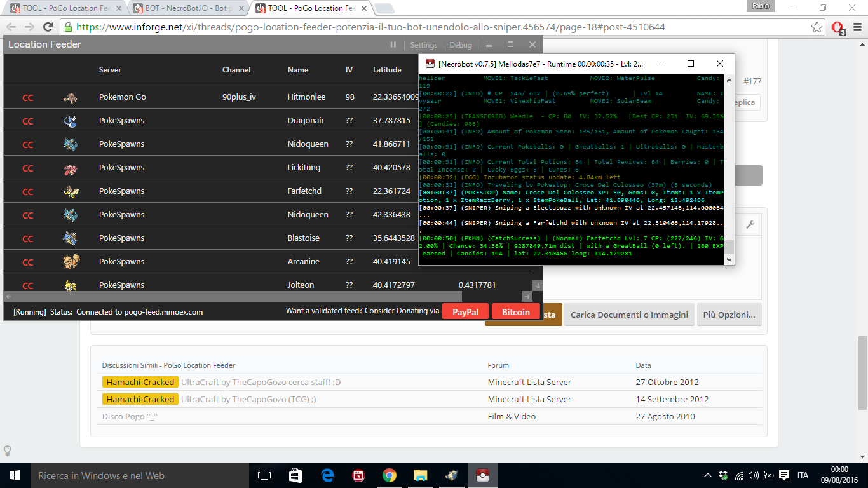Switch to the first TOOL - PoGo Location tab

tap(66, 8)
